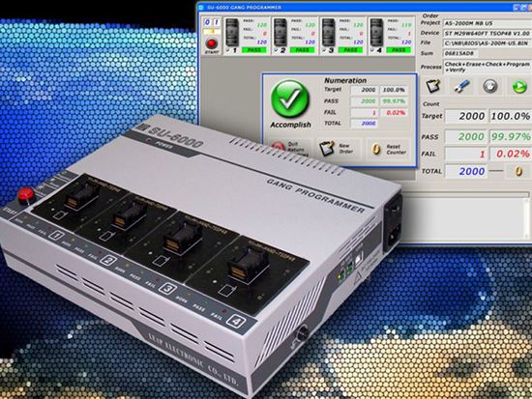Click the Sum field 06815AD8
Viewport: 532px width, 399px height.
[x=460, y=53]
